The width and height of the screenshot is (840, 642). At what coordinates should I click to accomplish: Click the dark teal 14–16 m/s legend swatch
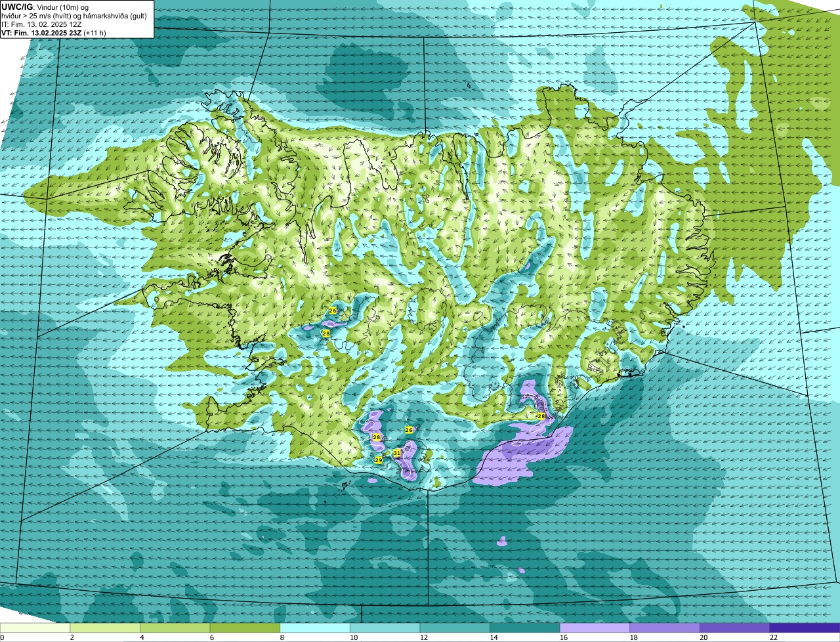point(525,628)
